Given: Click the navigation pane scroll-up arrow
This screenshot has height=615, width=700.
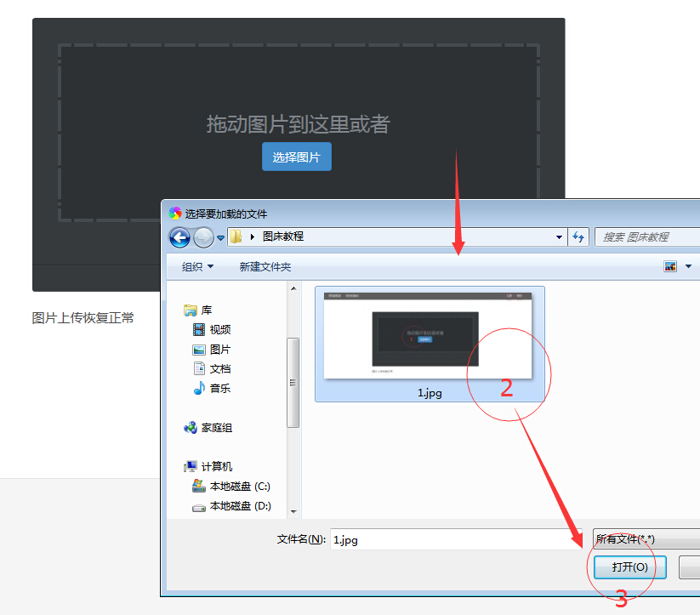Looking at the screenshot, I should [x=293, y=288].
